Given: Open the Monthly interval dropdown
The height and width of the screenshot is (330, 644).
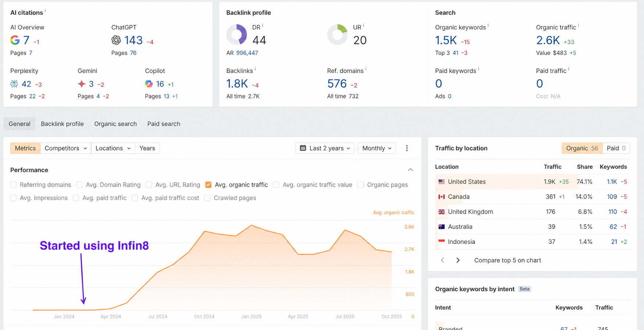Looking at the screenshot, I should (377, 148).
